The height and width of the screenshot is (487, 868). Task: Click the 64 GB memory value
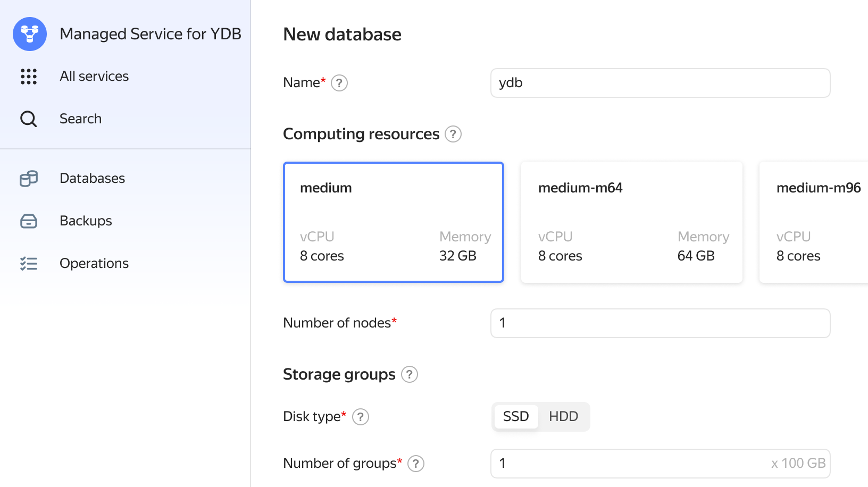(696, 256)
